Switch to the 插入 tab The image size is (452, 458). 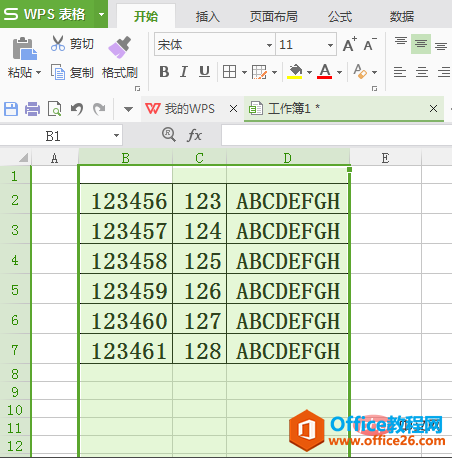(207, 16)
